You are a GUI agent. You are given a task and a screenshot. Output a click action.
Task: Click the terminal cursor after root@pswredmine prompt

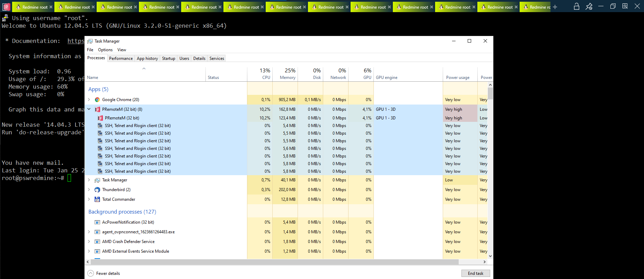coord(69,178)
